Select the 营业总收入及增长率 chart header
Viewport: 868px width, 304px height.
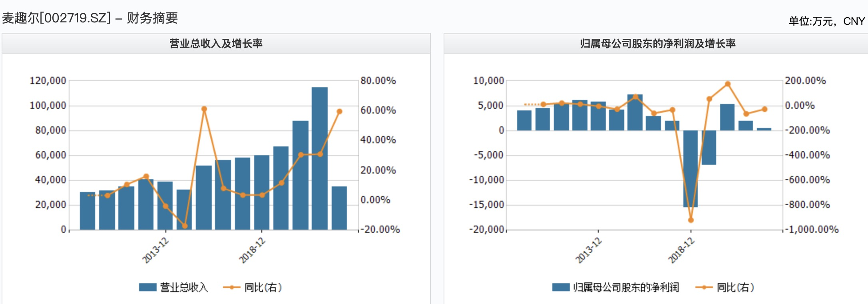pos(216,44)
